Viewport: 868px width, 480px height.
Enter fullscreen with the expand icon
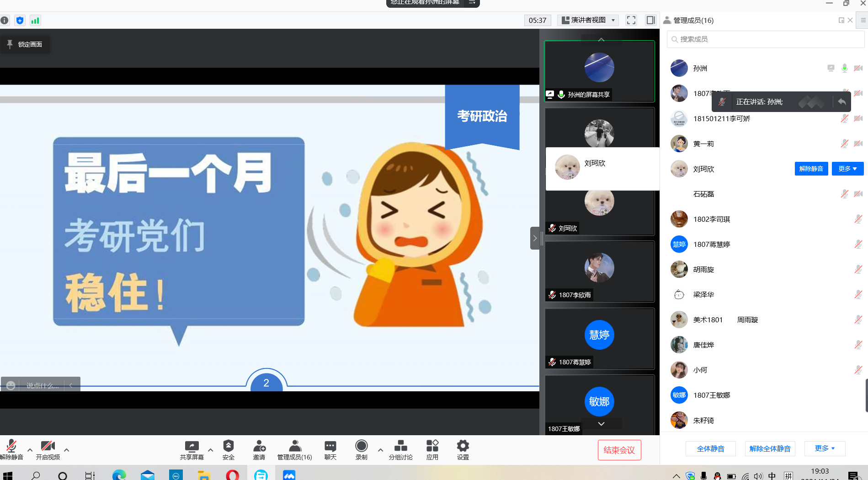(x=631, y=20)
